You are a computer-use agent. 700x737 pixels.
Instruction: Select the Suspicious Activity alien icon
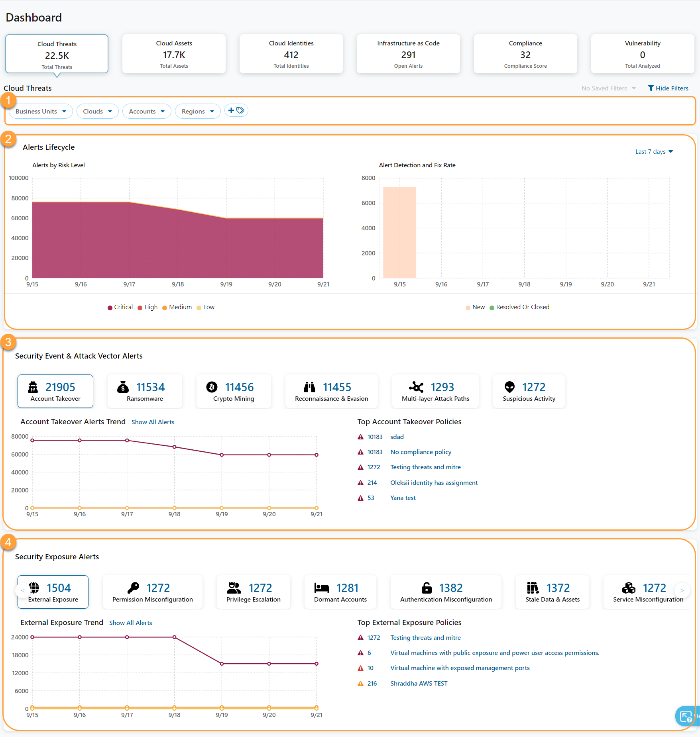pyautogui.click(x=509, y=387)
